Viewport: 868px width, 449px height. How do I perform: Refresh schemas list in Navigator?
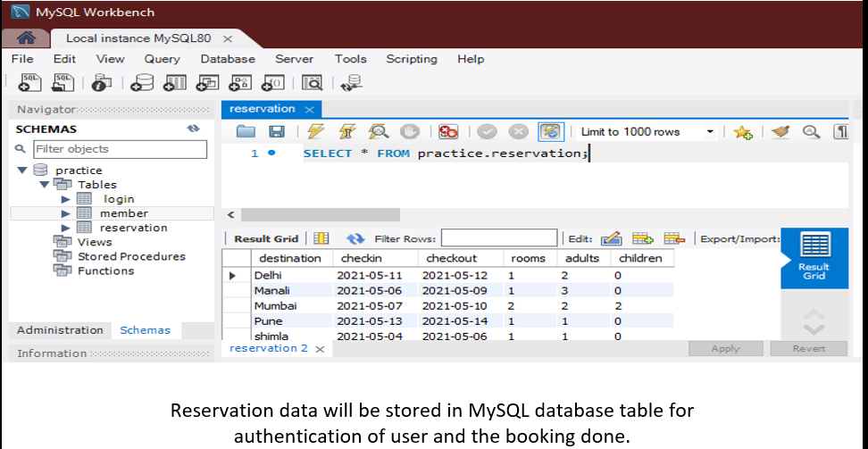click(193, 129)
